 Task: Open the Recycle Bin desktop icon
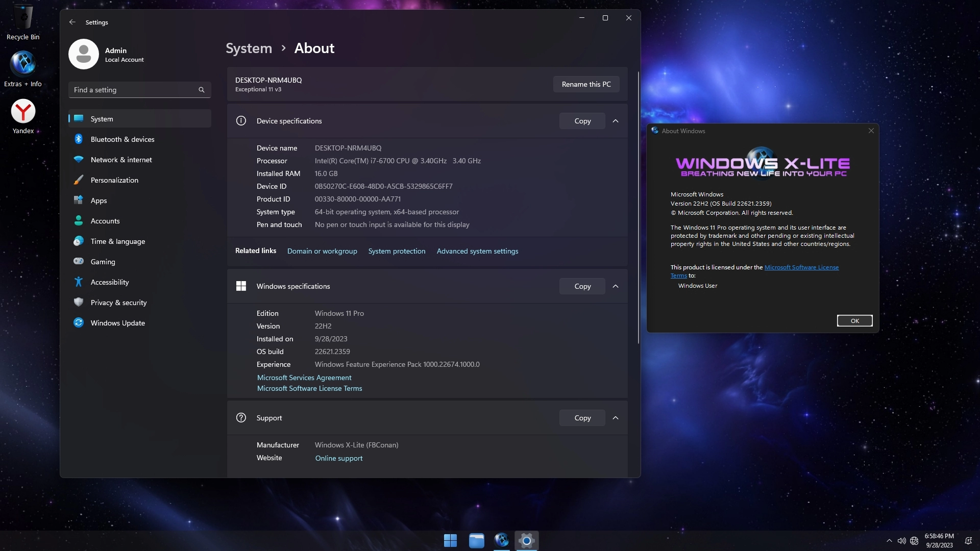(23, 18)
